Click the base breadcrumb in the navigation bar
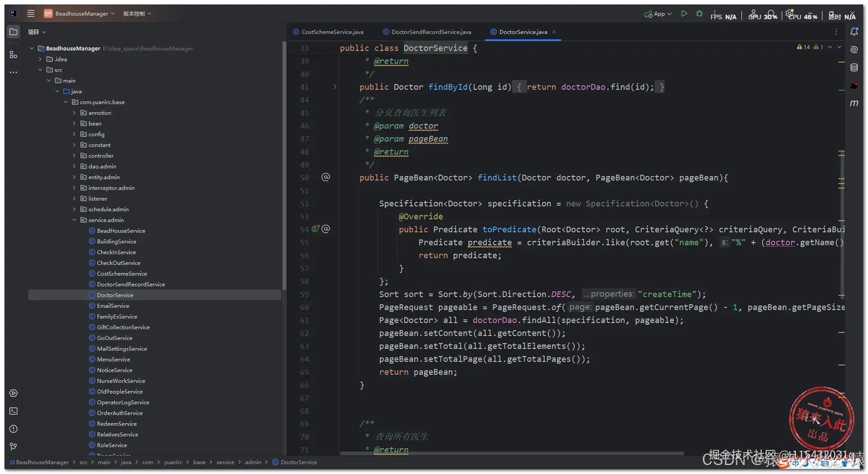868x474 pixels. 199,462
